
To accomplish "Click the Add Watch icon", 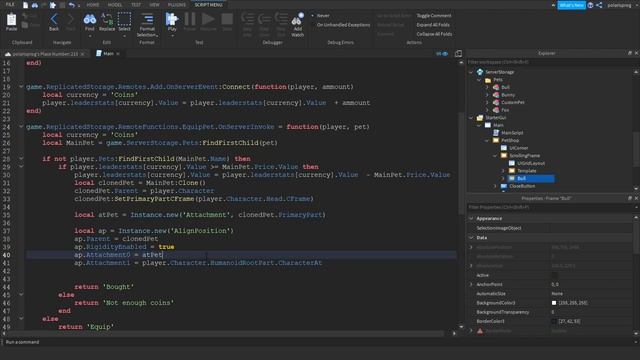I will [x=298, y=19].
